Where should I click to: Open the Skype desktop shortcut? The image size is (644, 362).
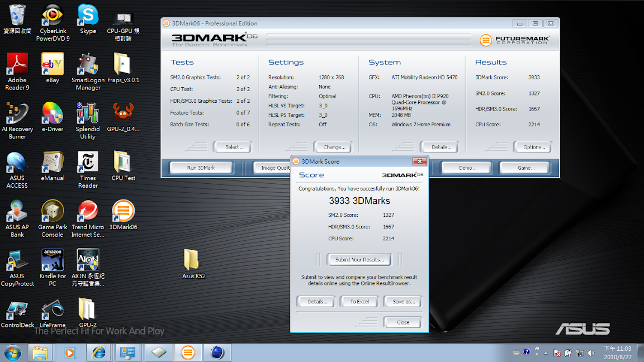tap(88, 19)
